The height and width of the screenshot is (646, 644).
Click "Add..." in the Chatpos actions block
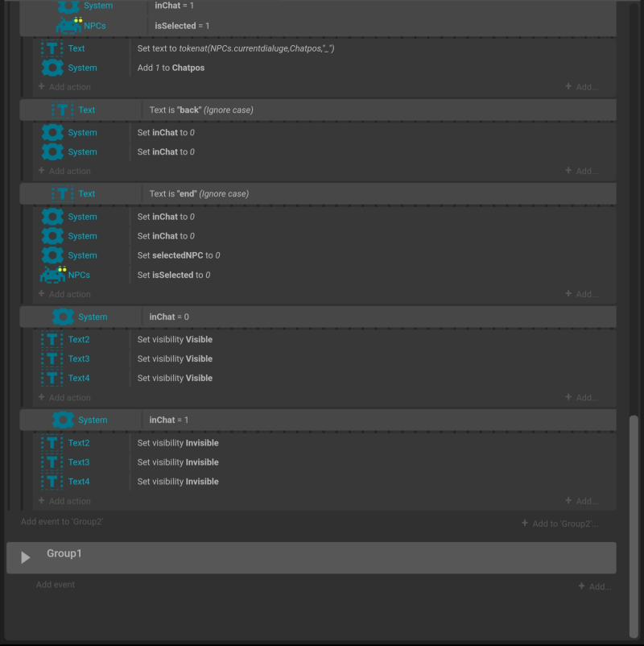(x=582, y=87)
